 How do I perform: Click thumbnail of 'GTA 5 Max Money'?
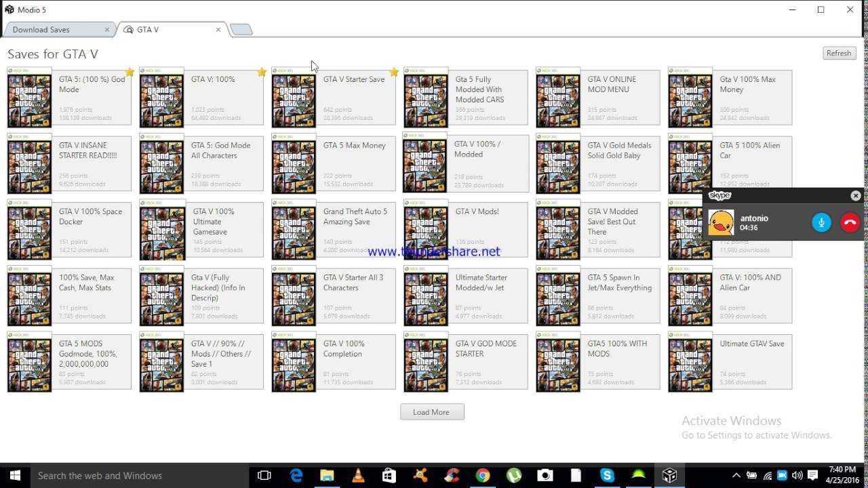294,164
